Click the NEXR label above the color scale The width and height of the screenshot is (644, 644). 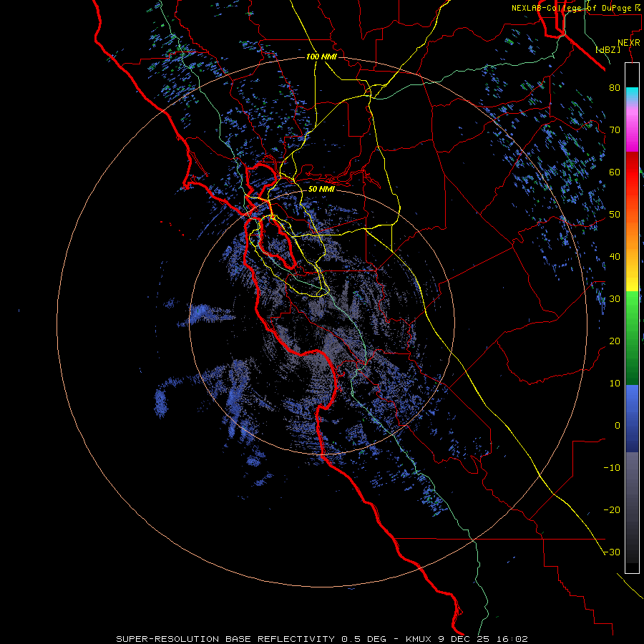(x=629, y=43)
